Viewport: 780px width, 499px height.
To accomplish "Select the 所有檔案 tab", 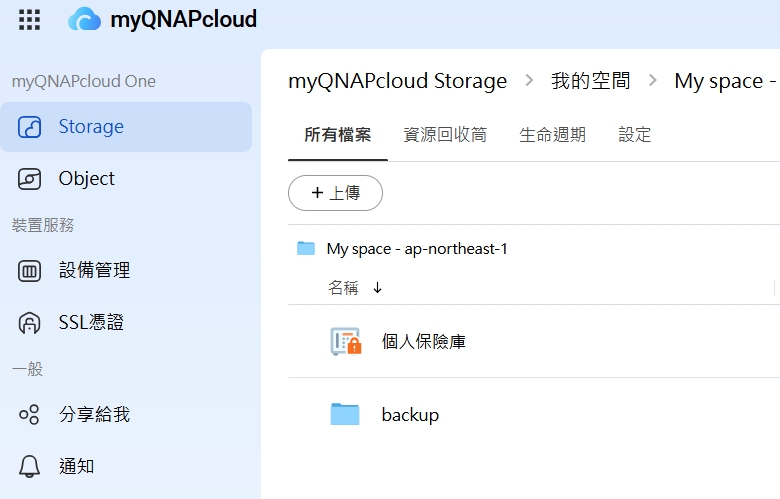I will click(338, 135).
